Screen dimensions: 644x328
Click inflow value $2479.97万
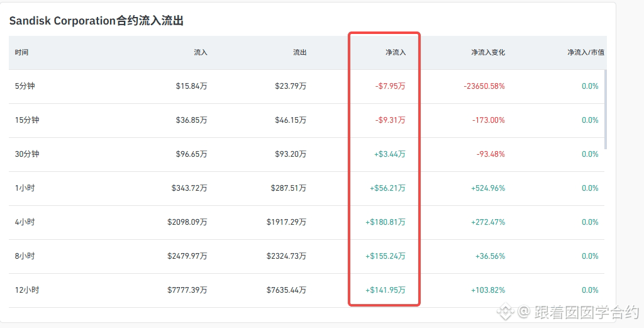click(187, 256)
